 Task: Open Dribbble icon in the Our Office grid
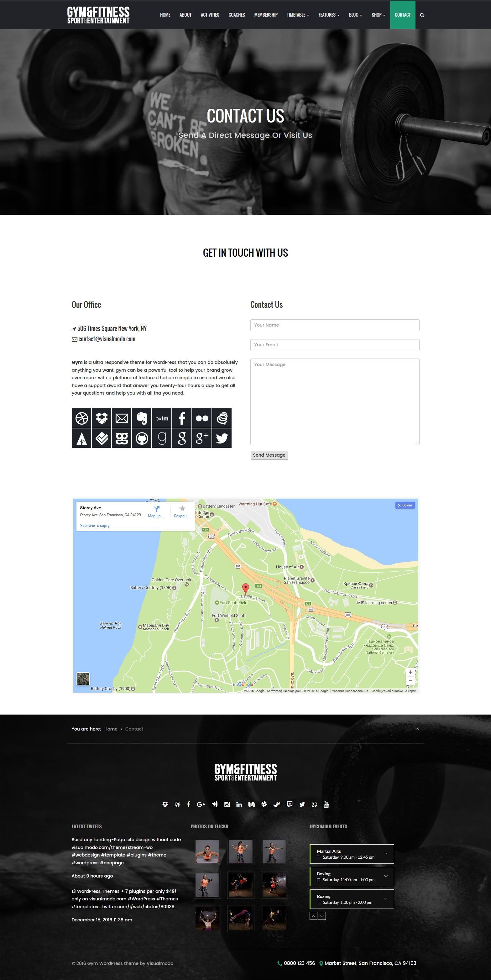pos(81,418)
